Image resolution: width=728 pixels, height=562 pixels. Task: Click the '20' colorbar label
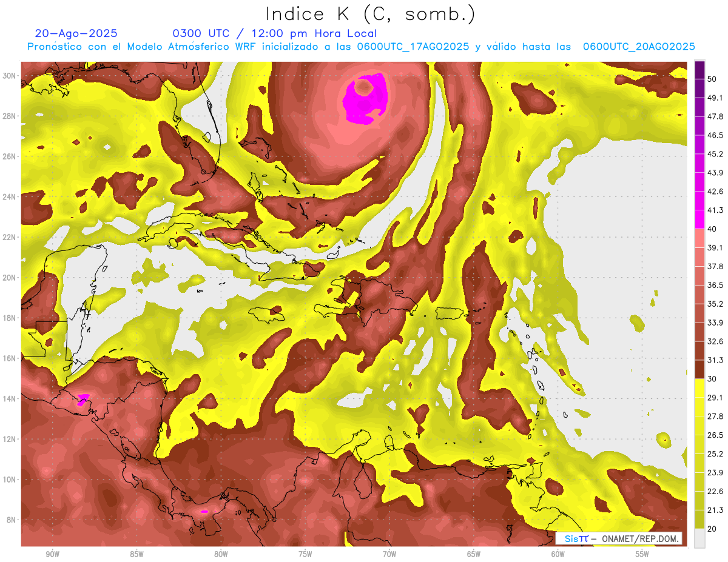click(x=712, y=529)
